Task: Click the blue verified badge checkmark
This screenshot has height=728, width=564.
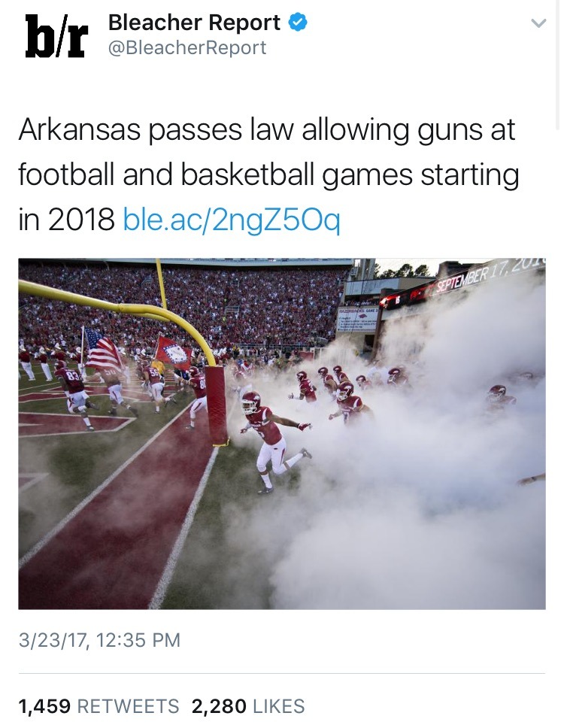Action: pyautogui.click(x=298, y=23)
